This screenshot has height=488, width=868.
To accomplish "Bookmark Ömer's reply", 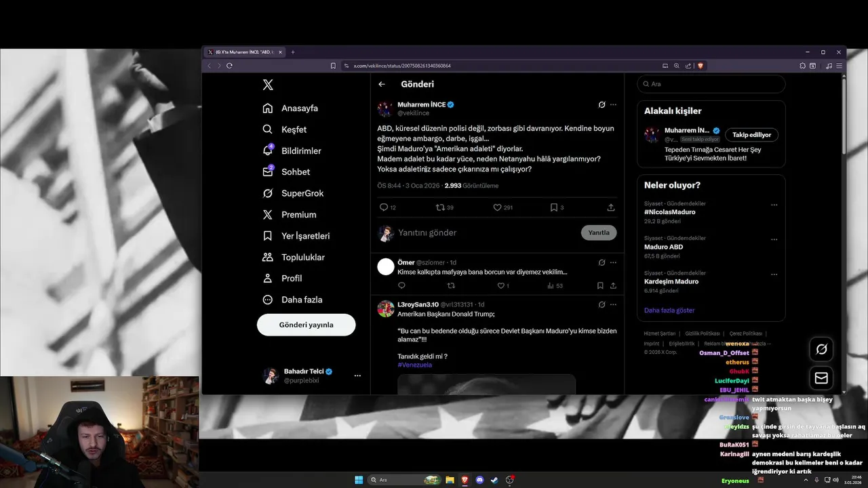I will tap(600, 286).
